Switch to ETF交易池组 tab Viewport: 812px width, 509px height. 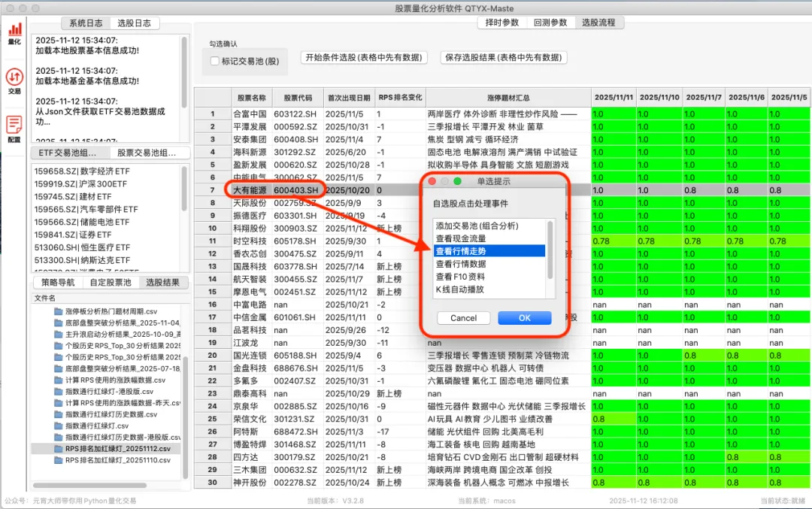coord(71,153)
